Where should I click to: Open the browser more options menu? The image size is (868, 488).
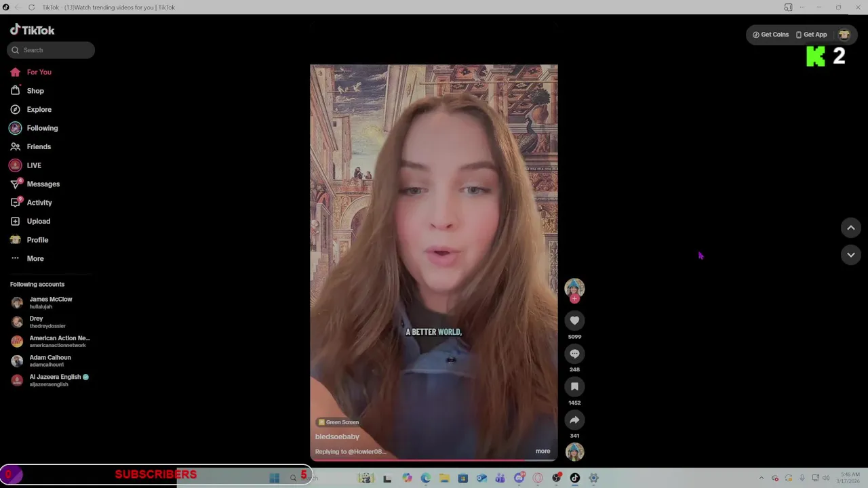pos(803,7)
